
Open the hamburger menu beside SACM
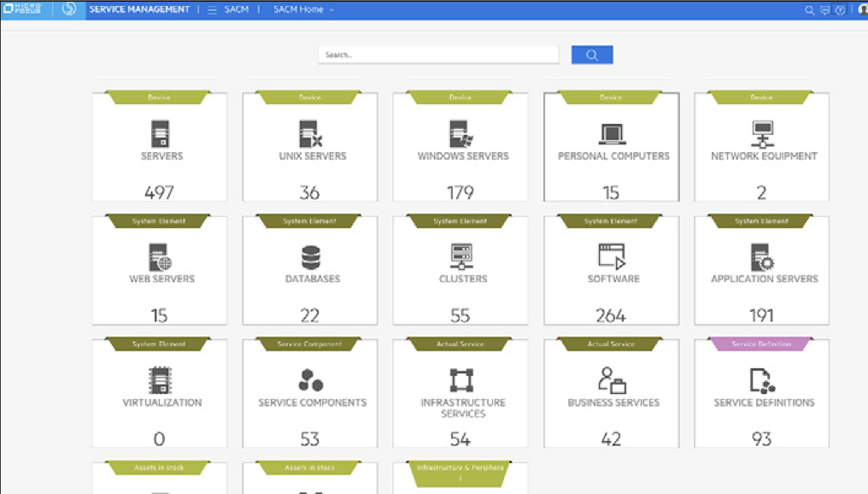pyautogui.click(x=212, y=10)
